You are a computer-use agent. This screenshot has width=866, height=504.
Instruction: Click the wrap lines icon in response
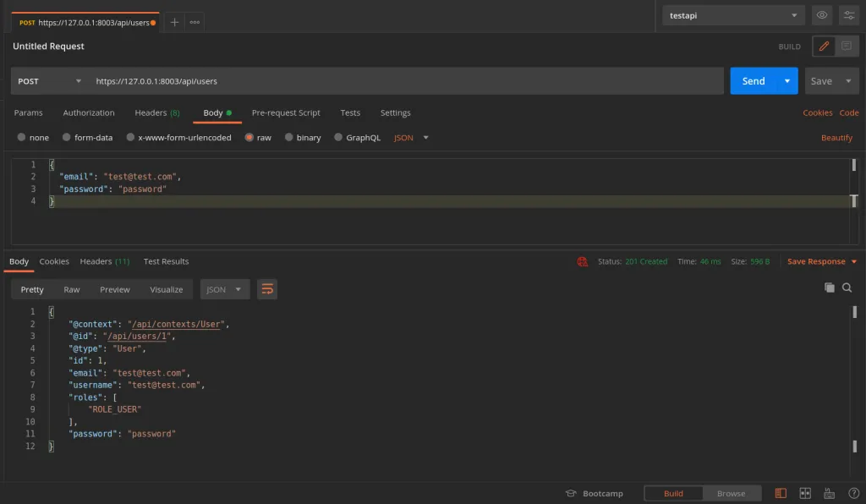click(267, 289)
